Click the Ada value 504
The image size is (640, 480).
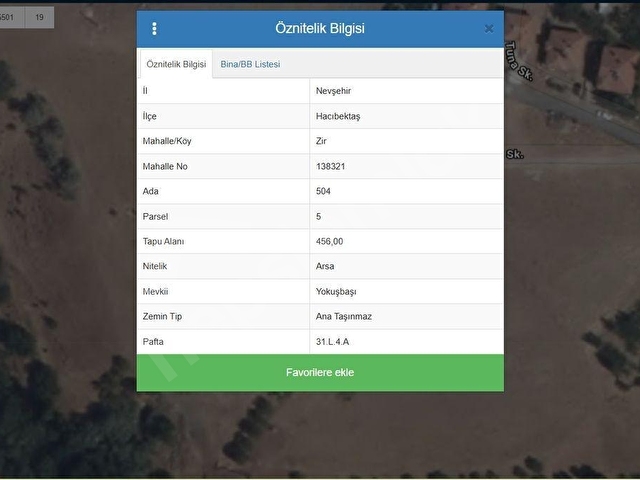pyautogui.click(x=323, y=191)
